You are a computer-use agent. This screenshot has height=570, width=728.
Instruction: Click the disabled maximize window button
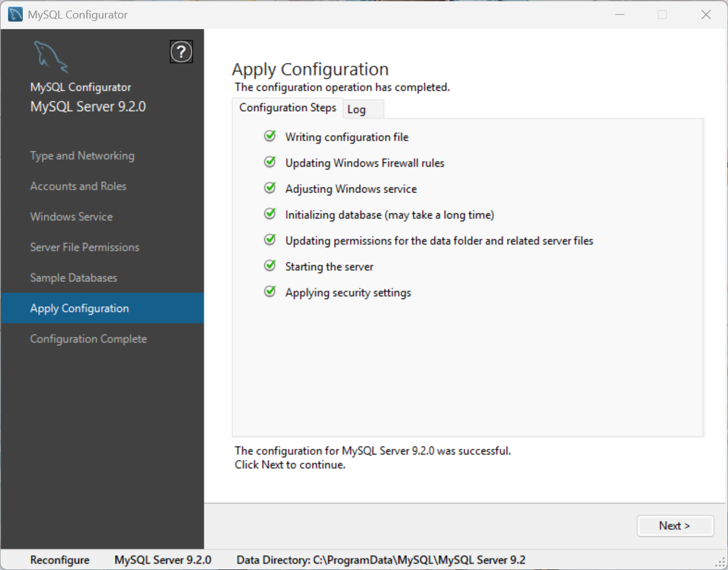(663, 14)
